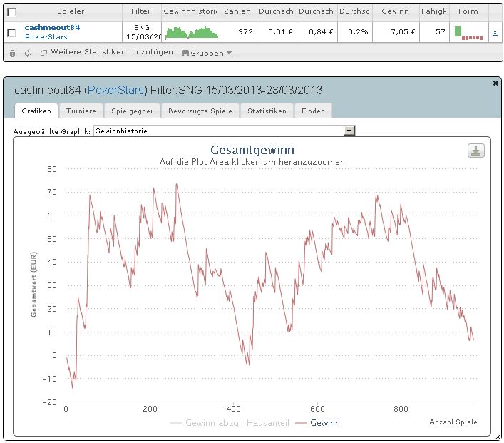
Task: Click the 0,84 € average cell
Action: (x=317, y=32)
